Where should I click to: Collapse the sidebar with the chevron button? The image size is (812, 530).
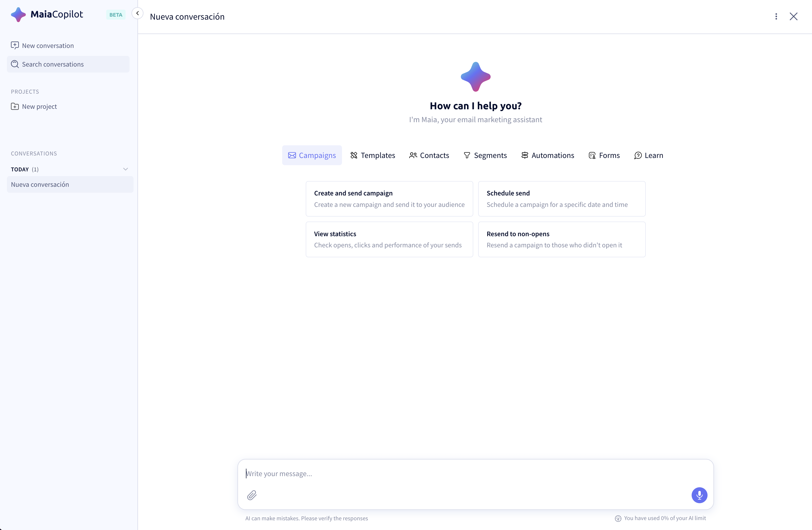click(x=137, y=13)
